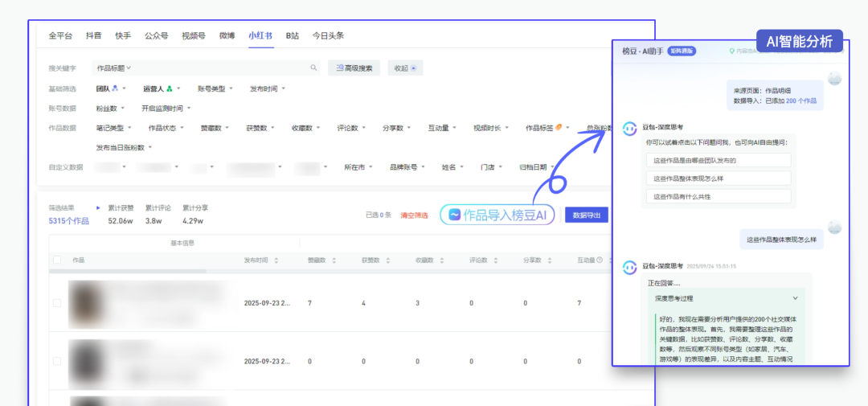868x406 pixels.
Task: Sort table by 收藏数 column arrows
Action: [442, 260]
